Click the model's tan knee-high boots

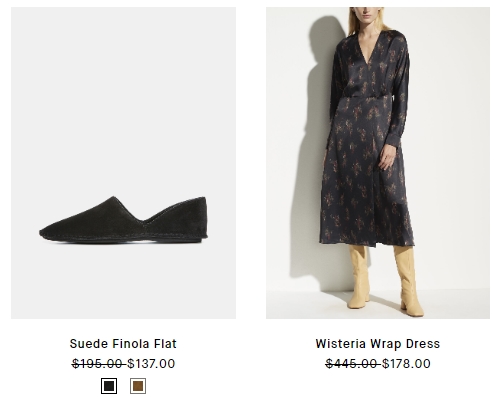385,280
